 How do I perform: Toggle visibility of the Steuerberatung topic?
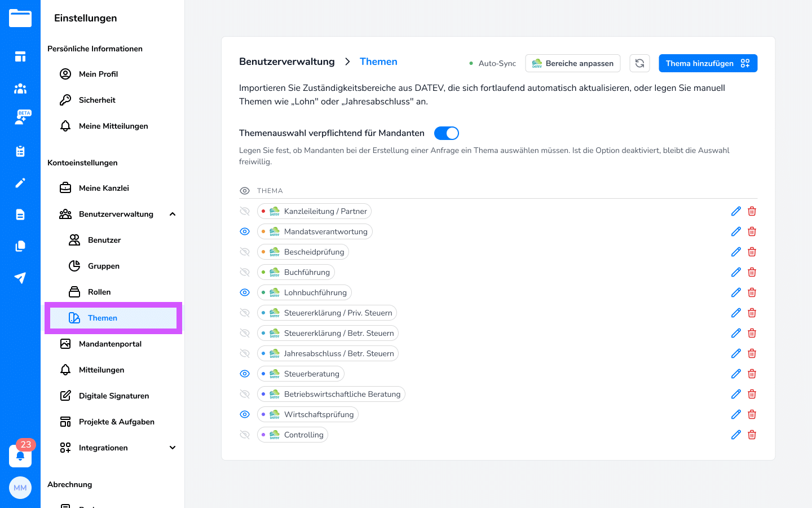[x=245, y=374]
